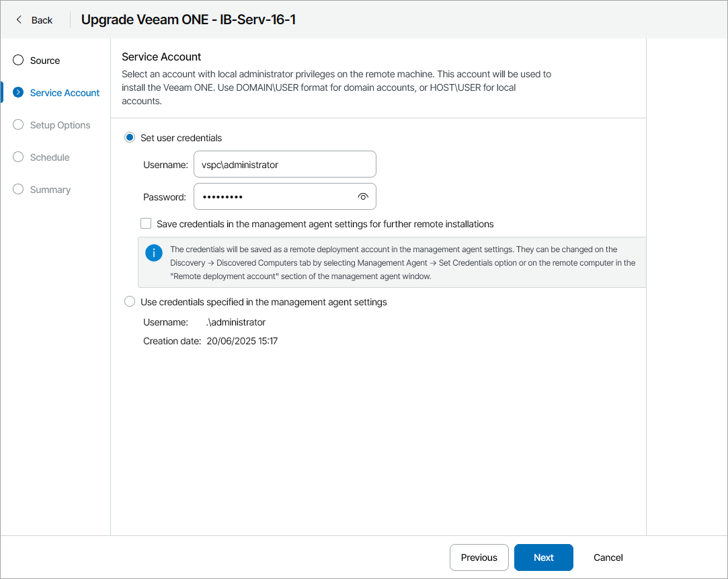The height and width of the screenshot is (579, 728).
Task: Click the Next button
Action: [543, 557]
